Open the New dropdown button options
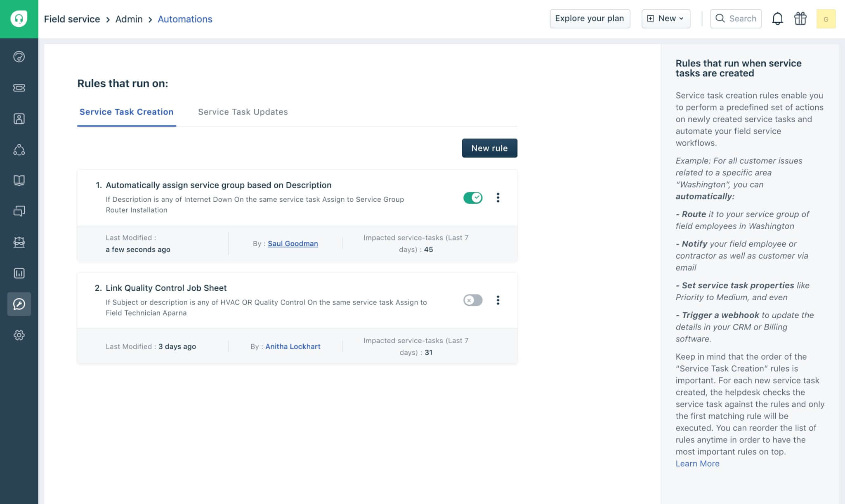 (x=665, y=18)
